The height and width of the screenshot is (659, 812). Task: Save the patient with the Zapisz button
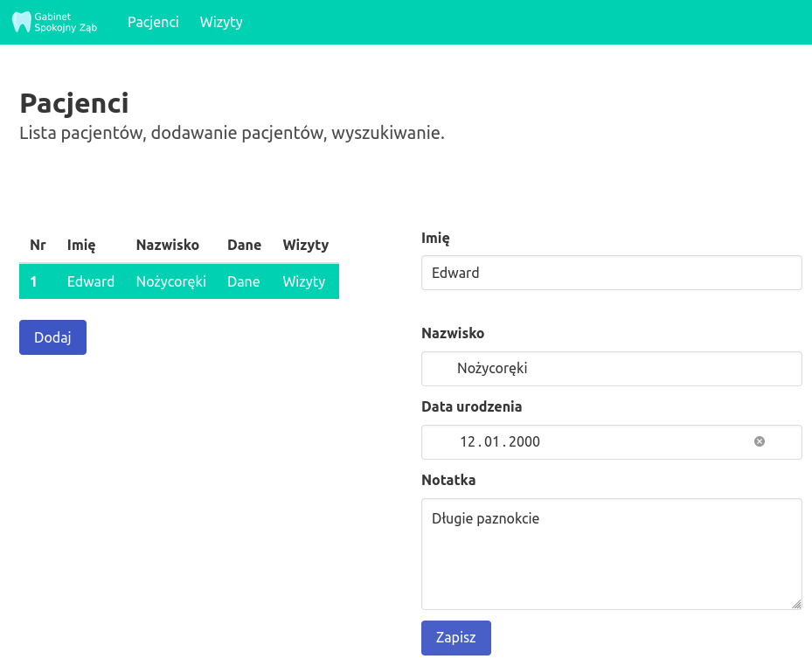(455, 638)
